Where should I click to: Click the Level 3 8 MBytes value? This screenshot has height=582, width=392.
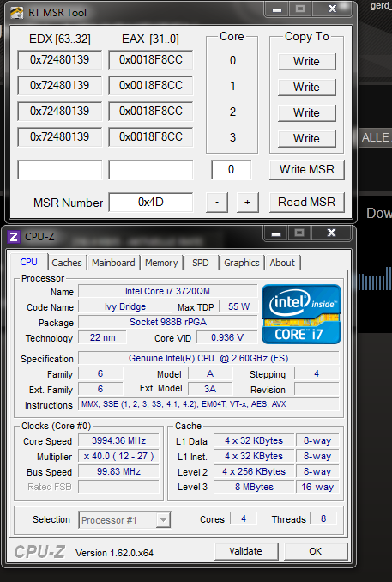[x=254, y=487]
